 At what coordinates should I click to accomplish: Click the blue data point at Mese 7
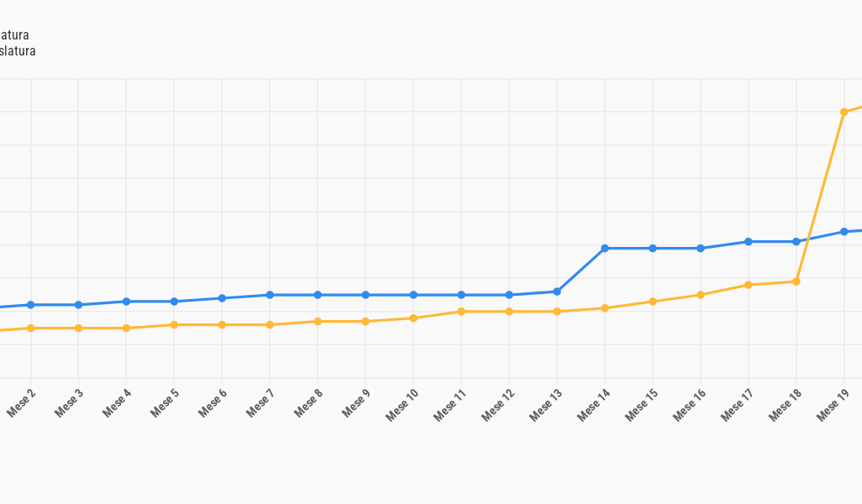270,295
